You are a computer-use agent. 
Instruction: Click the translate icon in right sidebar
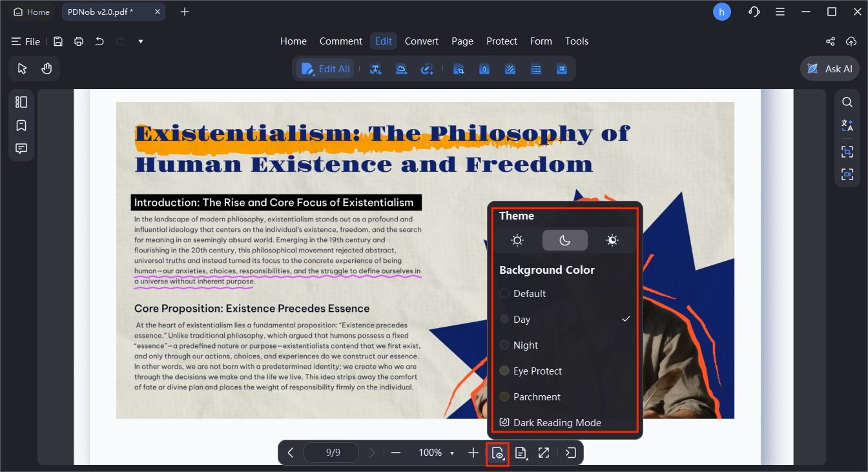847,125
